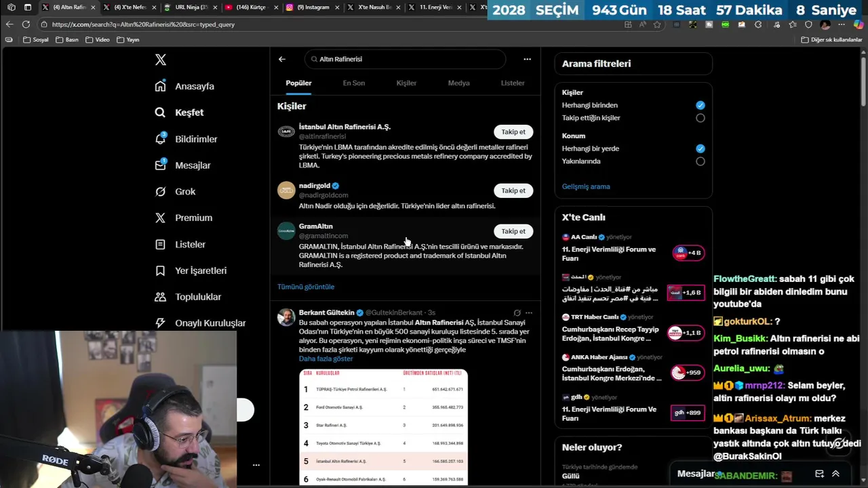Viewport: 868px width, 488px height.
Task: Click Grok icon on Berkant Gültekin's post
Action: (517, 313)
